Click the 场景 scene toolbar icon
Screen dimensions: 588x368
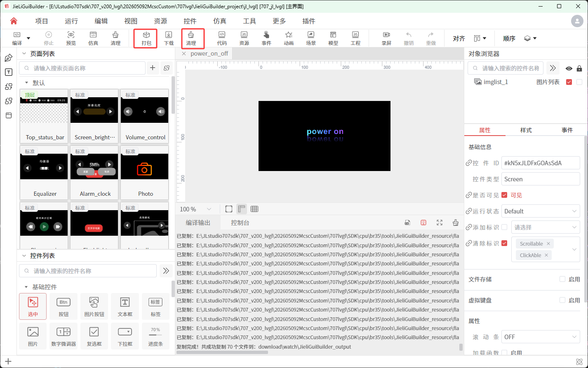pos(311,38)
